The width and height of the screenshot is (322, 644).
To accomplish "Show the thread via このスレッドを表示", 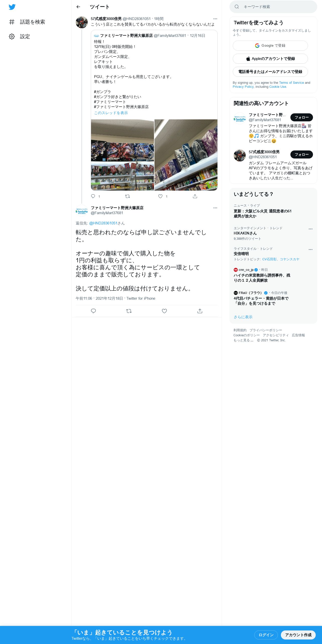I will point(111,113).
